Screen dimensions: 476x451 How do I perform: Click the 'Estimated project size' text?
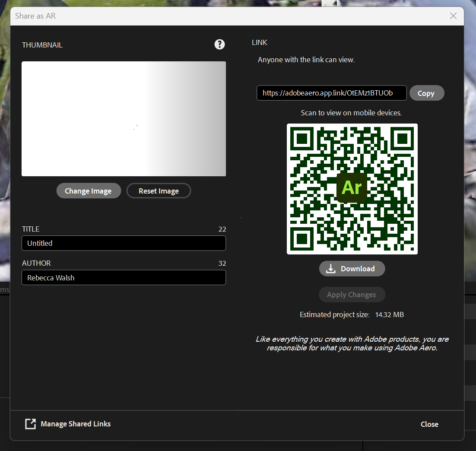(334, 314)
